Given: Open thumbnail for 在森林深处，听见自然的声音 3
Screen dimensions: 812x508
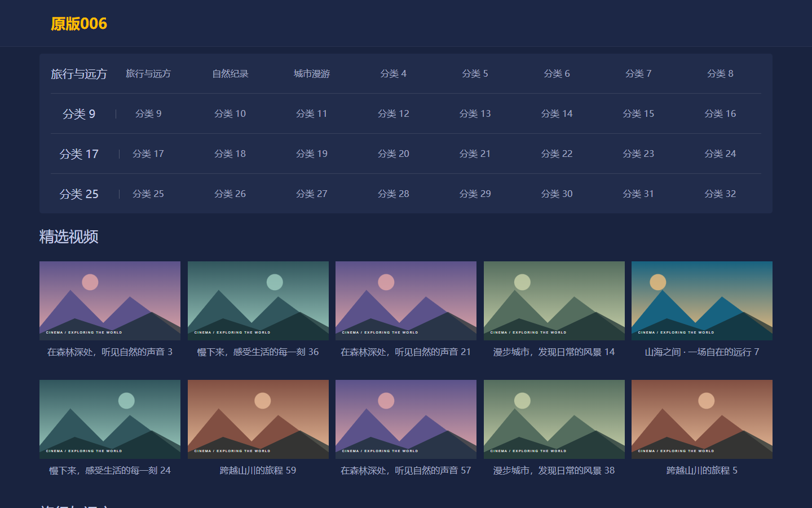Looking at the screenshot, I should click(x=110, y=301).
